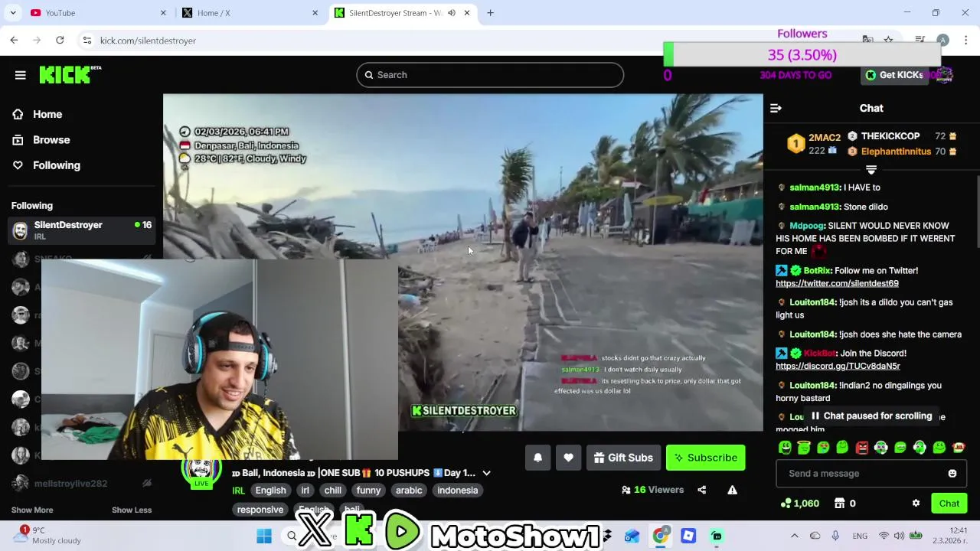Expand the gift leaderboard arrow
This screenshot has height=551, width=980.
click(x=871, y=169)
